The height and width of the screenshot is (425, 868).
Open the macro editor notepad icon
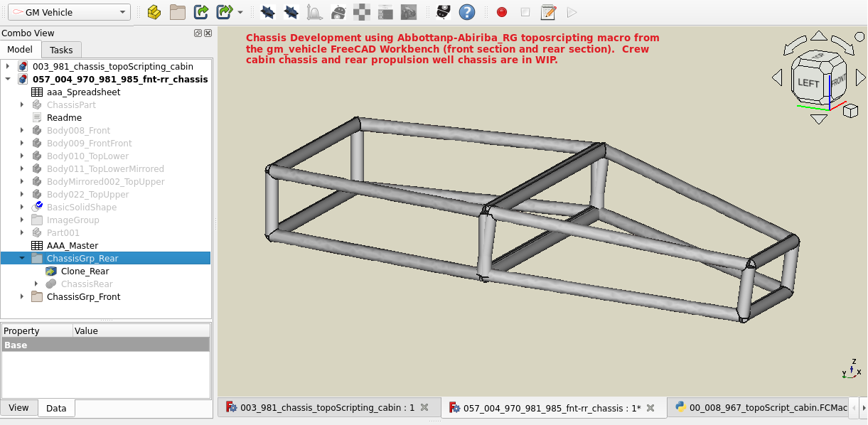(548, 12)
